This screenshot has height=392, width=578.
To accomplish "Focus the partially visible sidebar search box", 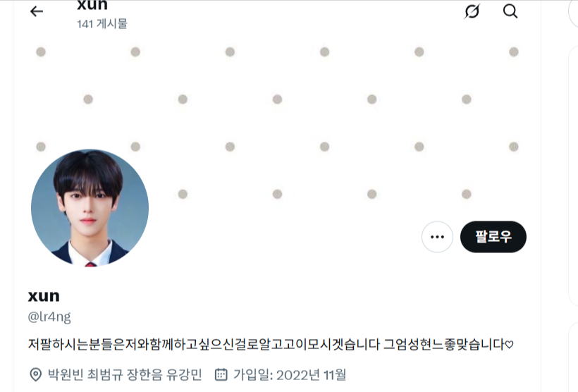I will [573, 13].
